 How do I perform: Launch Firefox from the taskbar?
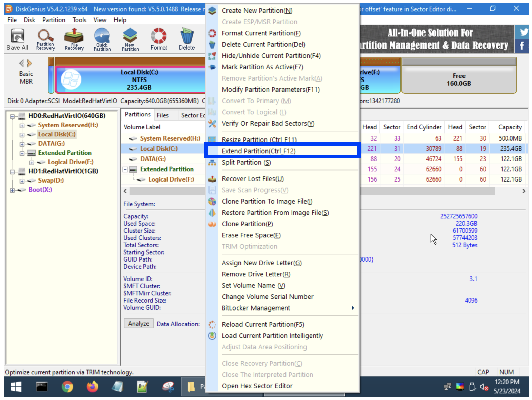[92, 387]
